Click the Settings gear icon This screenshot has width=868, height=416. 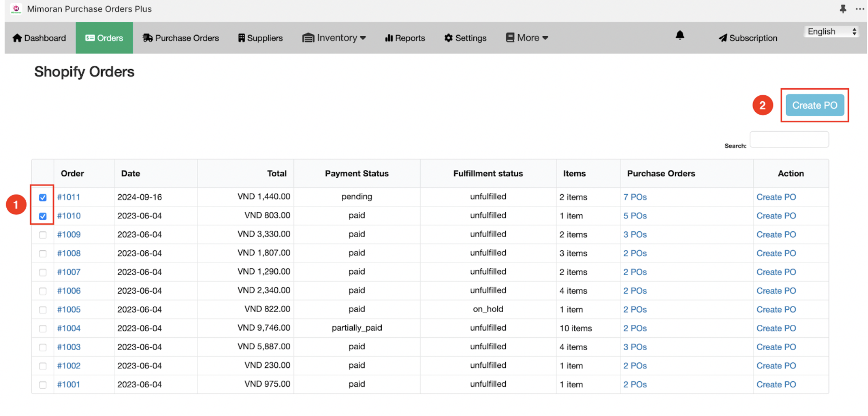tap(448, 38)
